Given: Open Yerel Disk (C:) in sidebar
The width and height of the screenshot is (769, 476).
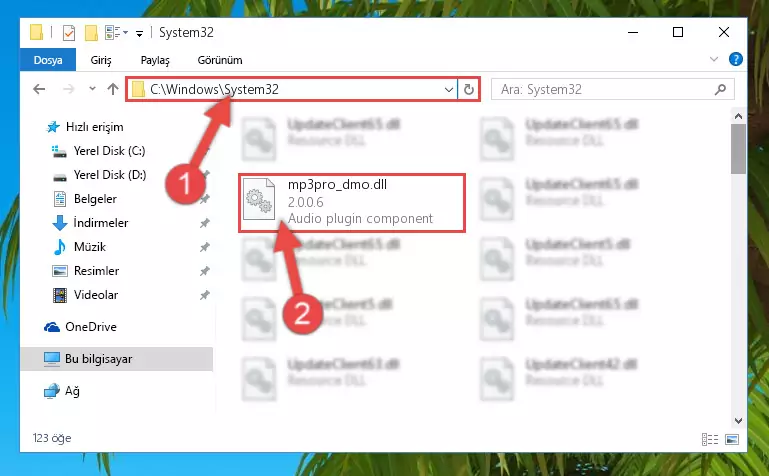Looking at the screenshot, I should [x=109, y=151].
